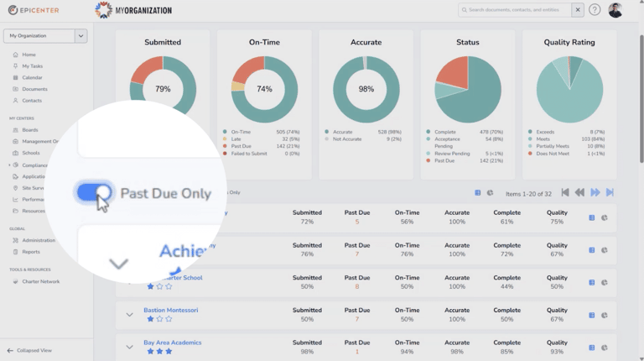
Task: Open the user profile avatar
Action: [x=615, y=10]
